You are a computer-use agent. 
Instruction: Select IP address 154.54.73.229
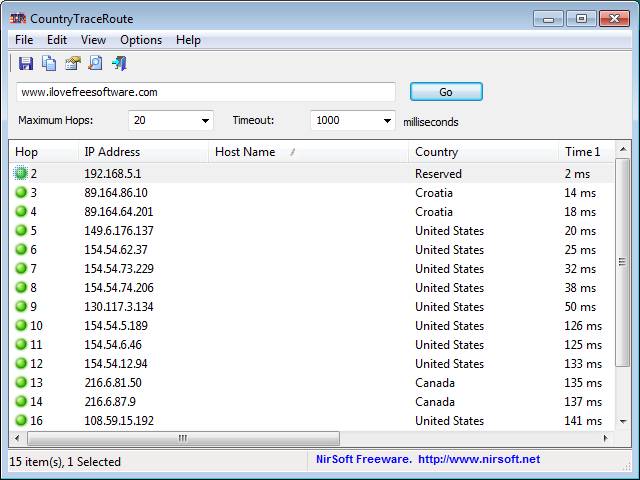(119, 269)
